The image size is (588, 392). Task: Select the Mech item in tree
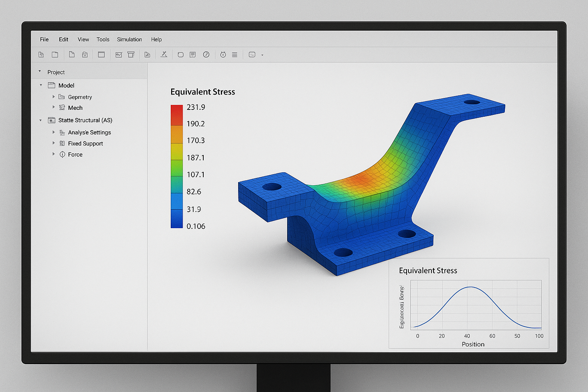click(75, 108)
